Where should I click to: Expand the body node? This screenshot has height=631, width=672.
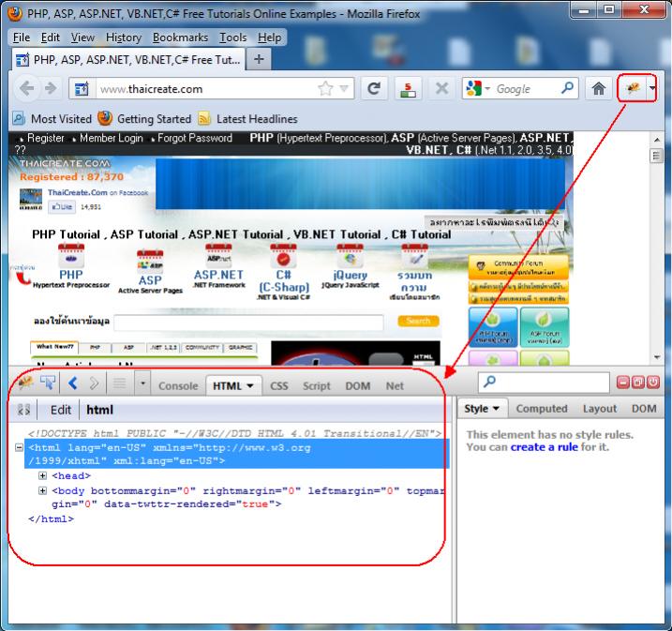[x=42, y=490]
